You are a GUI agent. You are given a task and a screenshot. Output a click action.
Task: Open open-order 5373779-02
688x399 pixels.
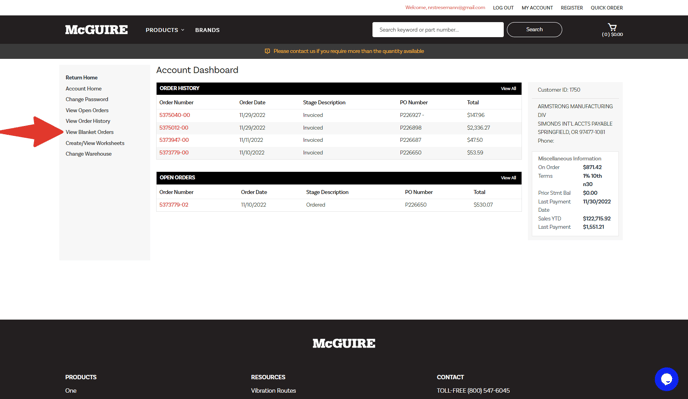pyautogui.click(x=174, y=205)
